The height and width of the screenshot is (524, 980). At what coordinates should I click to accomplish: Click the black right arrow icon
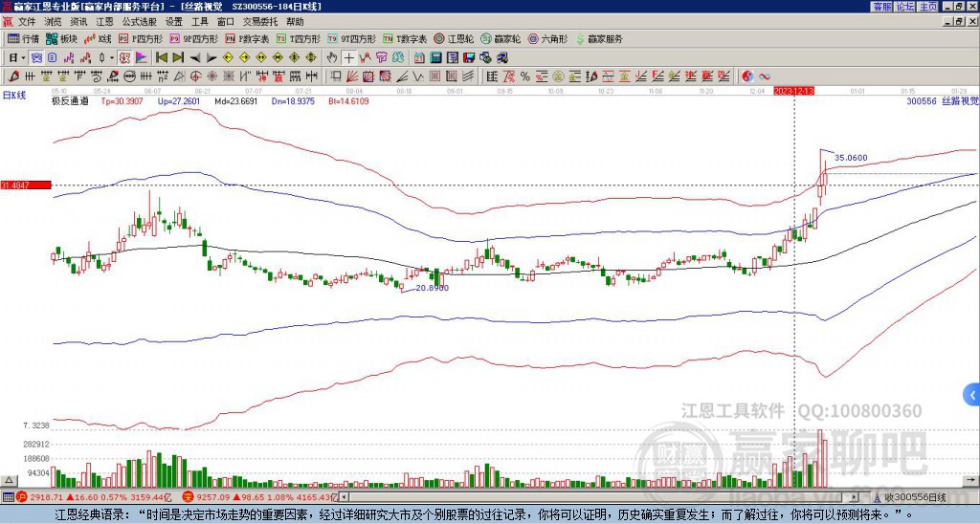click(212, 57)
